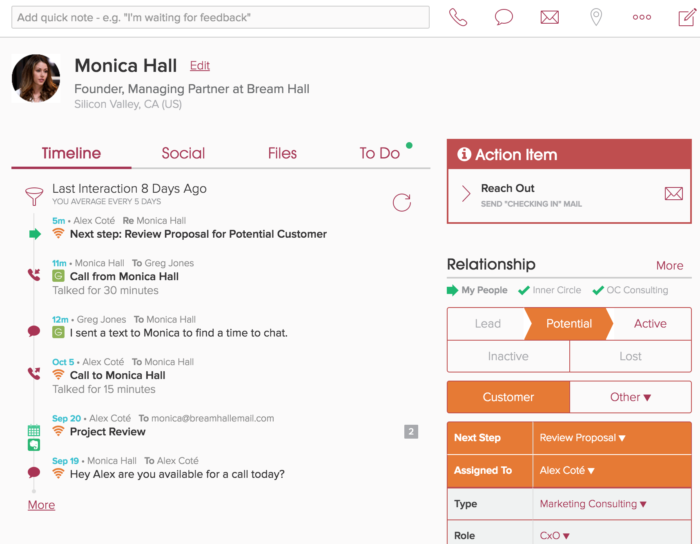Open the Marketing Consulting type dropdown

[x=593, y=504]
